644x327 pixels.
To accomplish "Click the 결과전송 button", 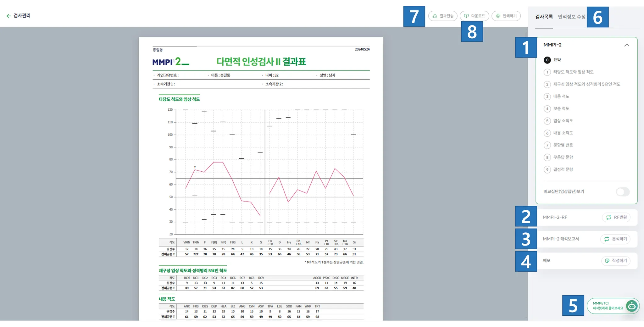I will (443, 16).
